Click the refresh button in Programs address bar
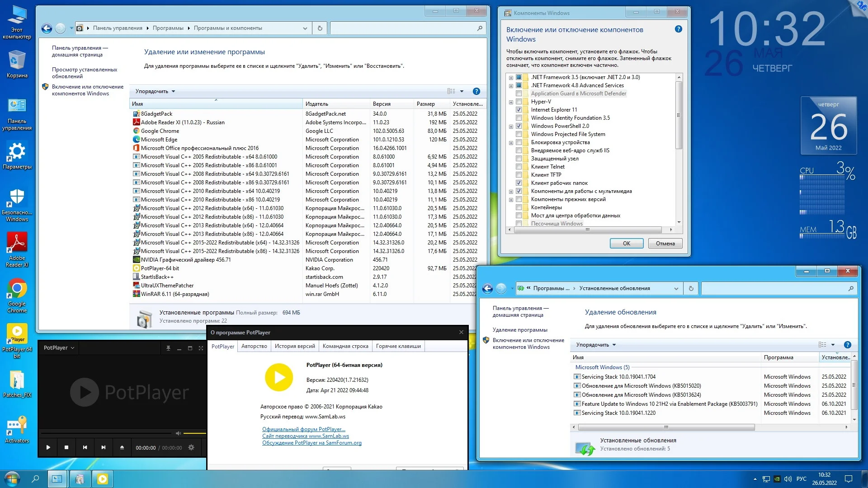The height and width of the screenshot is (488, 868). coord(320,28)
